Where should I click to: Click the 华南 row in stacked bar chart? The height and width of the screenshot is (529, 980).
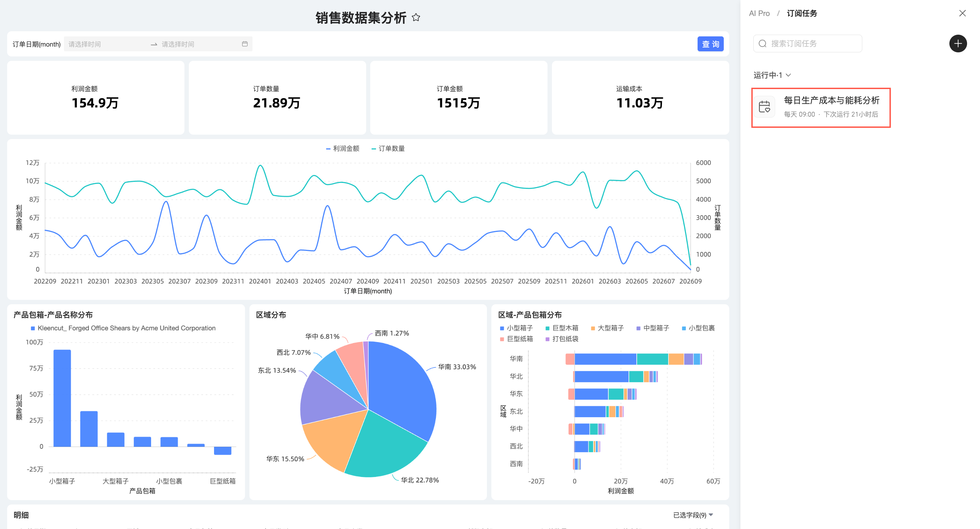[633, 359]
